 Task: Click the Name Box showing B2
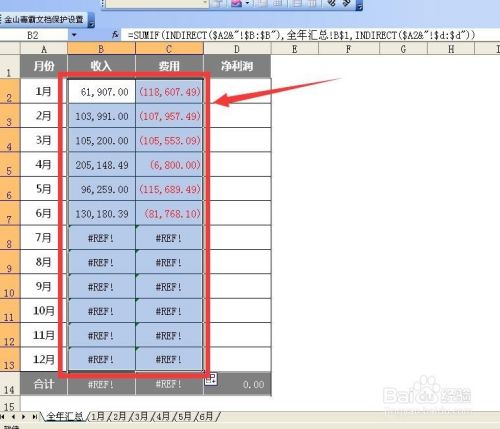pyautogui.click(x=34, y=35)
